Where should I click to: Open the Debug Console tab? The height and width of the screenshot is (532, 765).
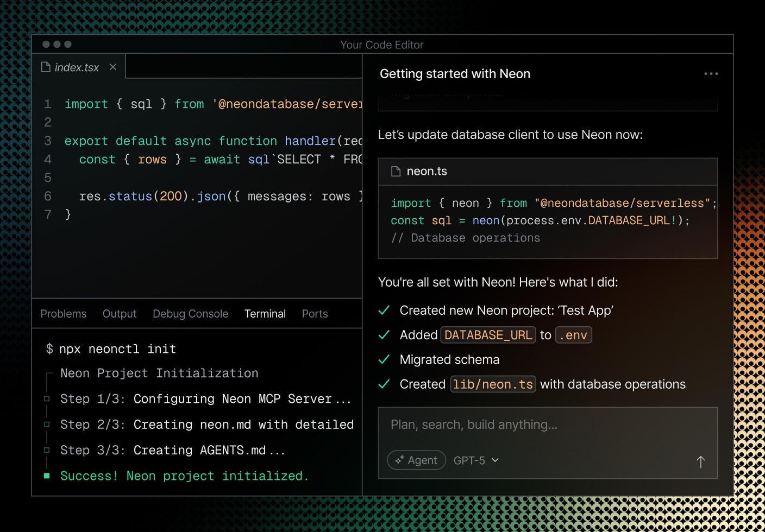point(190,314)
